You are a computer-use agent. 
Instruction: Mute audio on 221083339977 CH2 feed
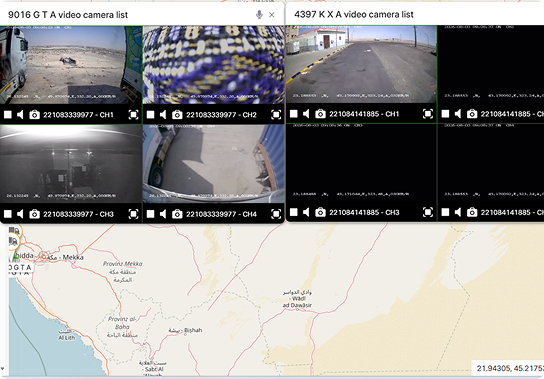pos(163,115)
